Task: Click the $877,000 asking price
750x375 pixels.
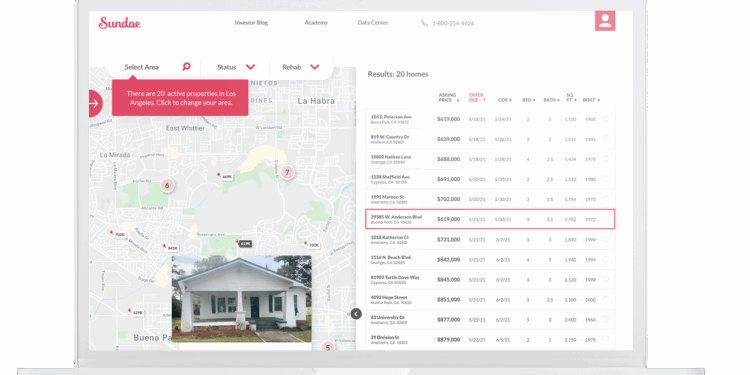Action: tap(448, 320)
